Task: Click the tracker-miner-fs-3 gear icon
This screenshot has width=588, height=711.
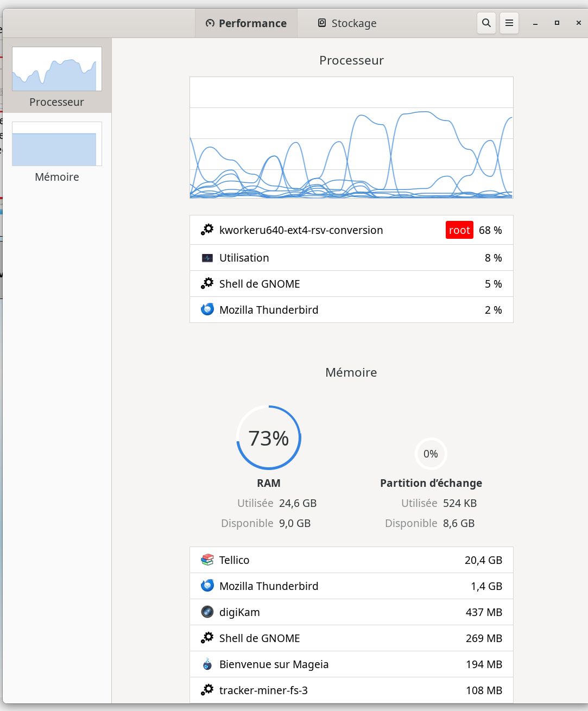Action: click(207, 690)
